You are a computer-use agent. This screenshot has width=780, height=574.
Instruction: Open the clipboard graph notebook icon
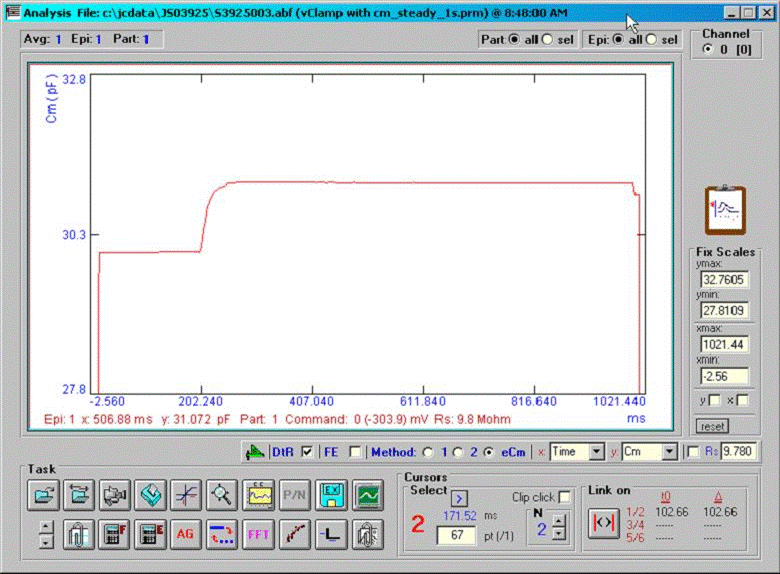point(725,209)
